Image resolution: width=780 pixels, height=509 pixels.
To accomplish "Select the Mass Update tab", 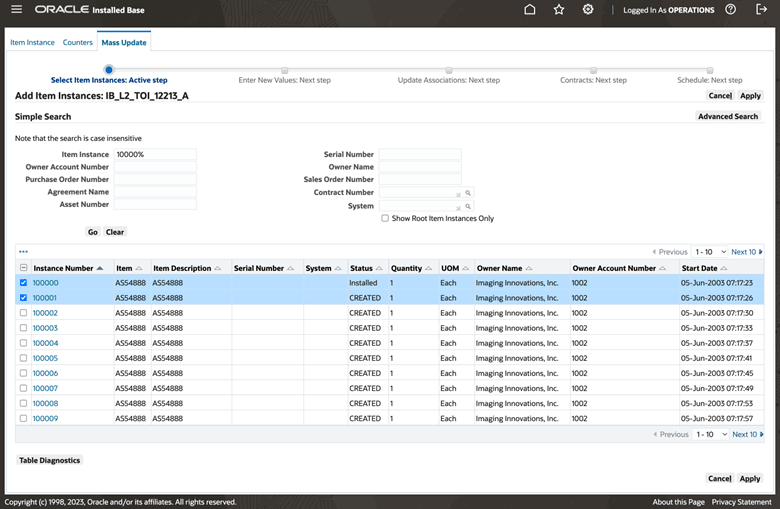I will [124, 42].
